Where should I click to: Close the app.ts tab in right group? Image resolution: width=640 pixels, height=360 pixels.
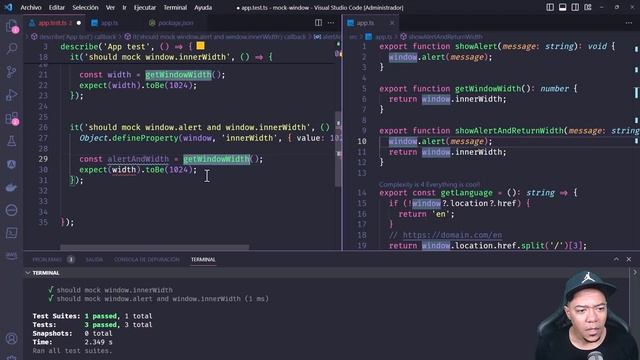tap(392, 23)
